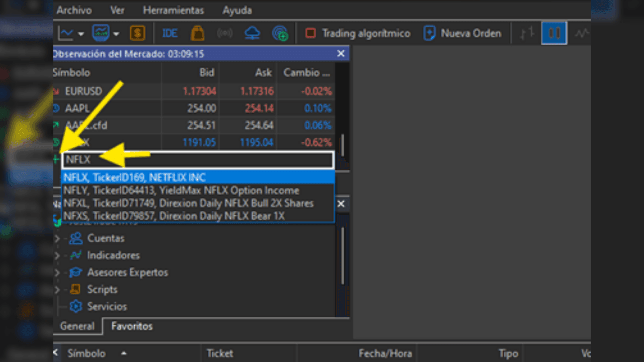This screenshot has width=644, height=362.
Task: Open the Herramientas menu
Action: (174, 10)
